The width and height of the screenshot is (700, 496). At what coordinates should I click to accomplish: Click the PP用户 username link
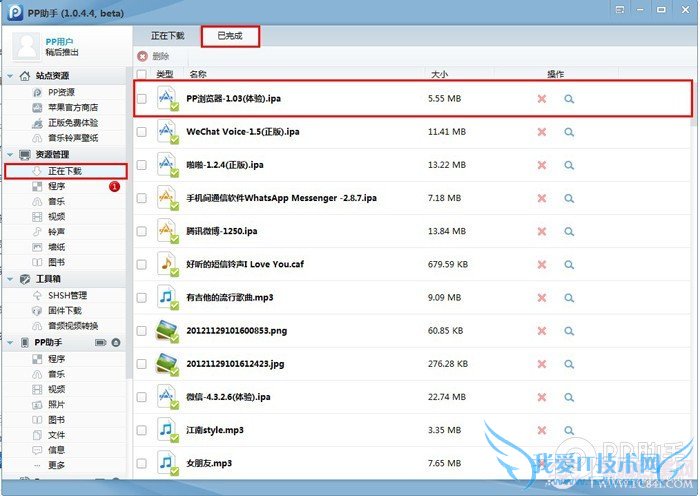59,42
